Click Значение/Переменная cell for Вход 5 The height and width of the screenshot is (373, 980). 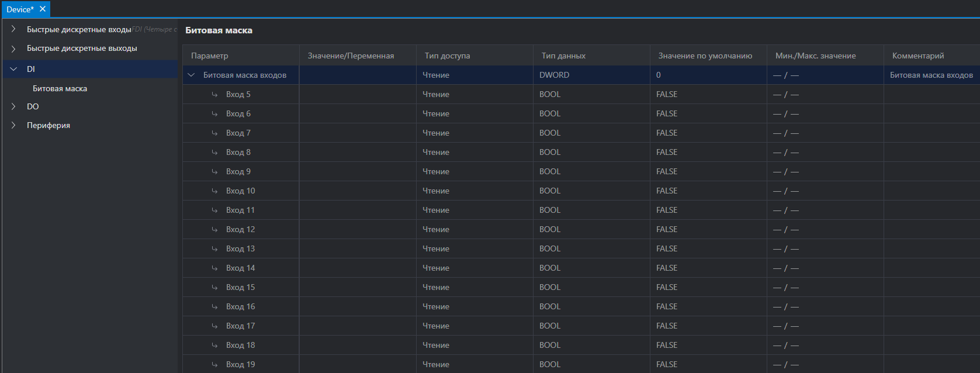[358, 94]
